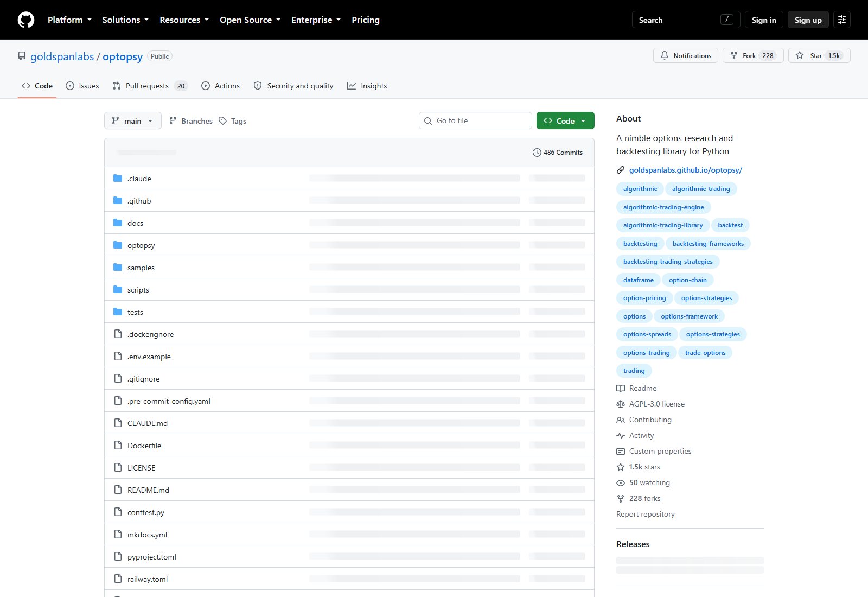This screenshot has height=597, width=868.
Task: Focus the Search field in header
Action: tap(686, 20)
